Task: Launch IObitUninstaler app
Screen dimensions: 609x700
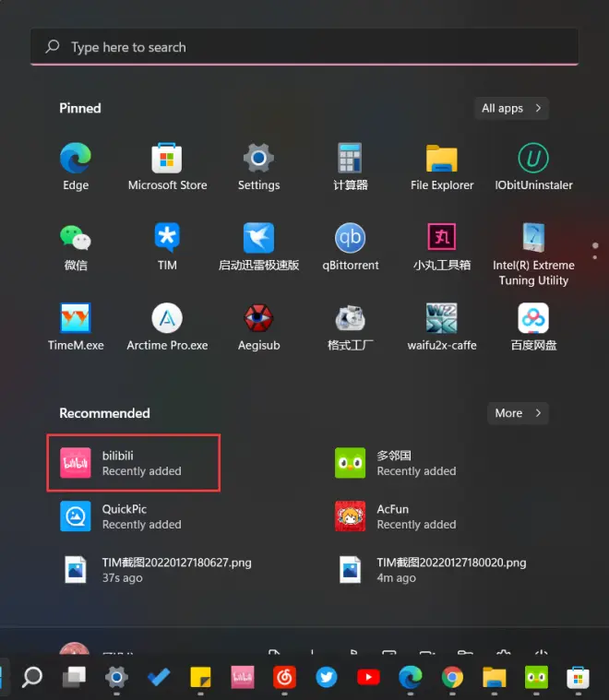Action: (x=533, y=167)
